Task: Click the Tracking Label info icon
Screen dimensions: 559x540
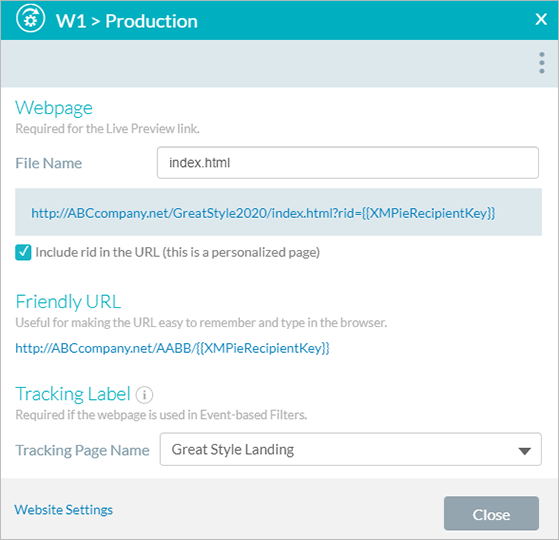Action: (x=144, y=395)
